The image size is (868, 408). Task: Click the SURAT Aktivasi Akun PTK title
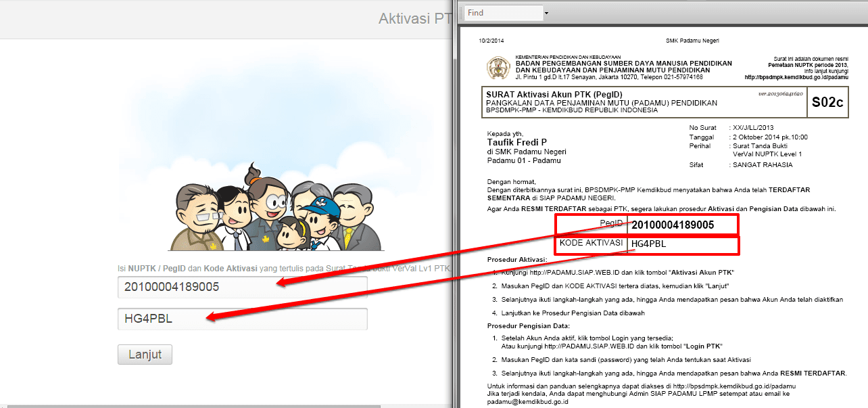(x=554, y=93)
